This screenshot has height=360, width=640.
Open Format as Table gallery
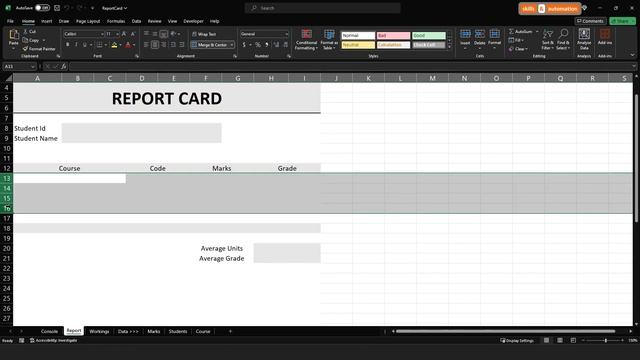[x=329, y=40]
